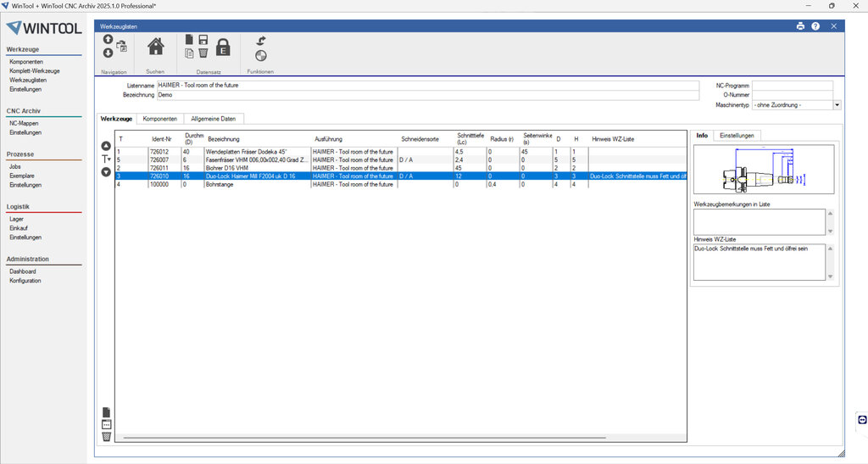This screenshot has height=464, width=868.
Task: Open the home Suchen icon
Action: [x=156, y=47]
